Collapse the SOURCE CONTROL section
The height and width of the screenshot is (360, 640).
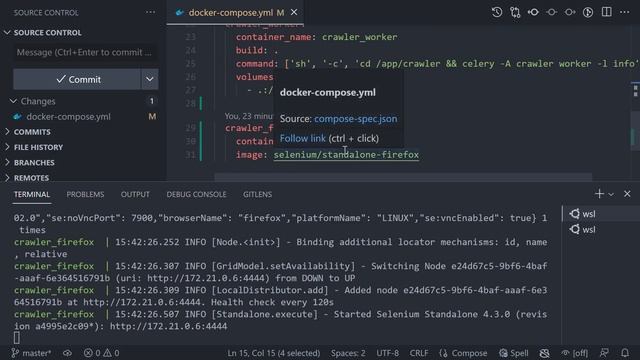[x=47, y=33]
